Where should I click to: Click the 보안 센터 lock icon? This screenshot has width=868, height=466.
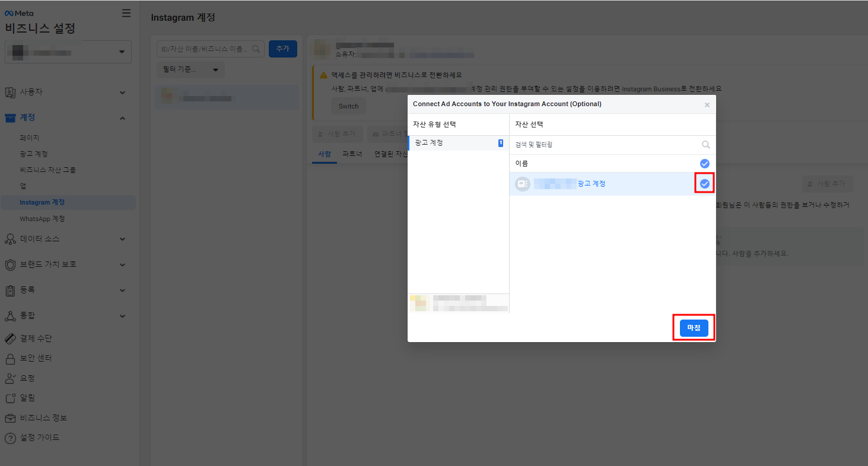click(x=10, y=358)
